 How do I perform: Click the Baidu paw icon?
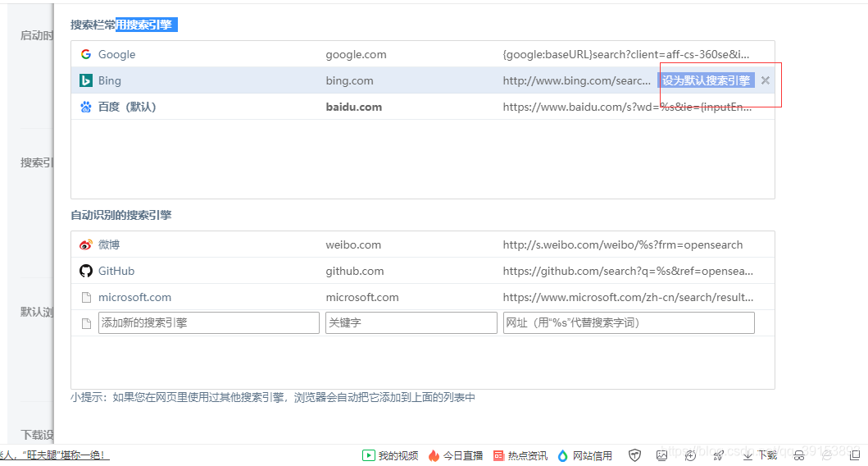[86, 107]
